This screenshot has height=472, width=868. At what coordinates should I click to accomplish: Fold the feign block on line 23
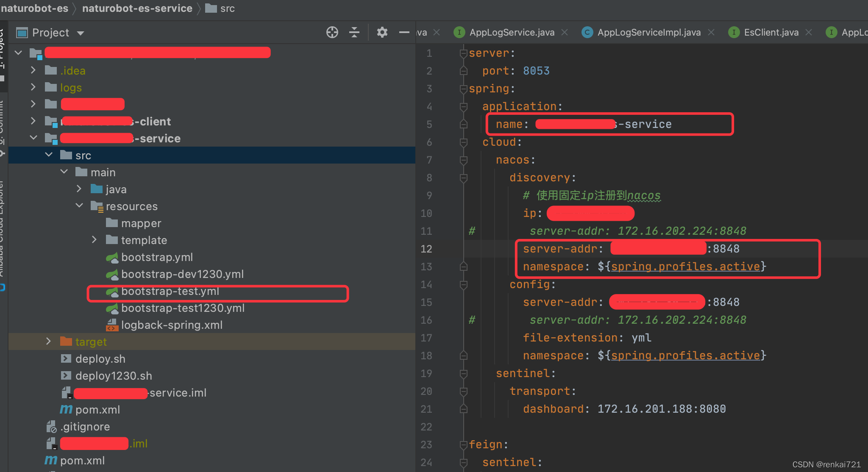(x=463, y=445)
